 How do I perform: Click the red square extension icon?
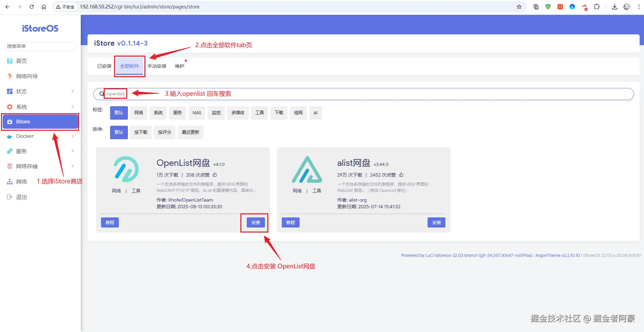(x=560, y=7)
